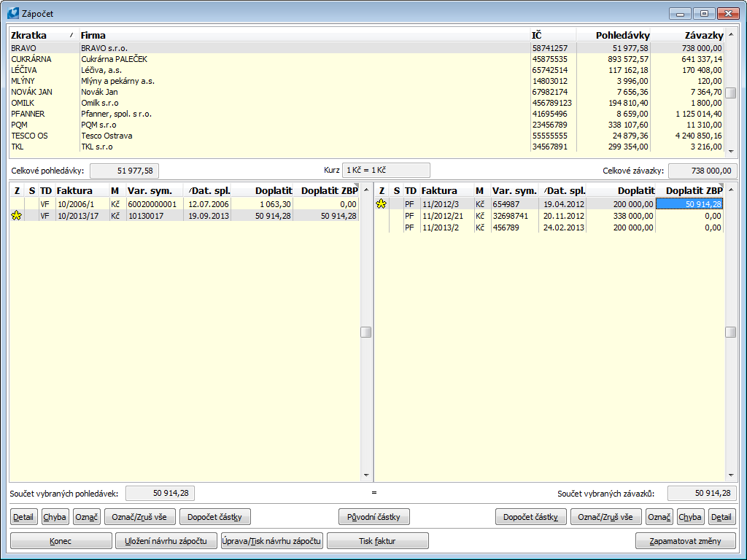This screenshot has height=560, width=747.
Task: Open Detail of selected receivable
Action: [23, 517]
